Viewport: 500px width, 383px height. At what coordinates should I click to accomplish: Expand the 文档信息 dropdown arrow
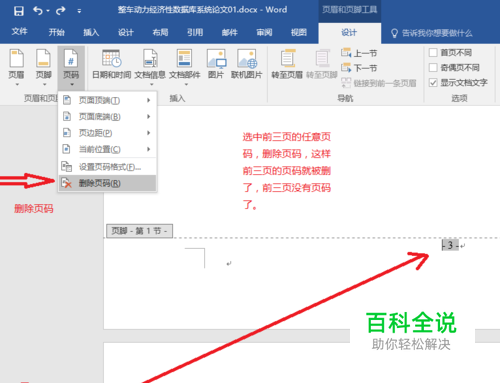click(152, 84)
